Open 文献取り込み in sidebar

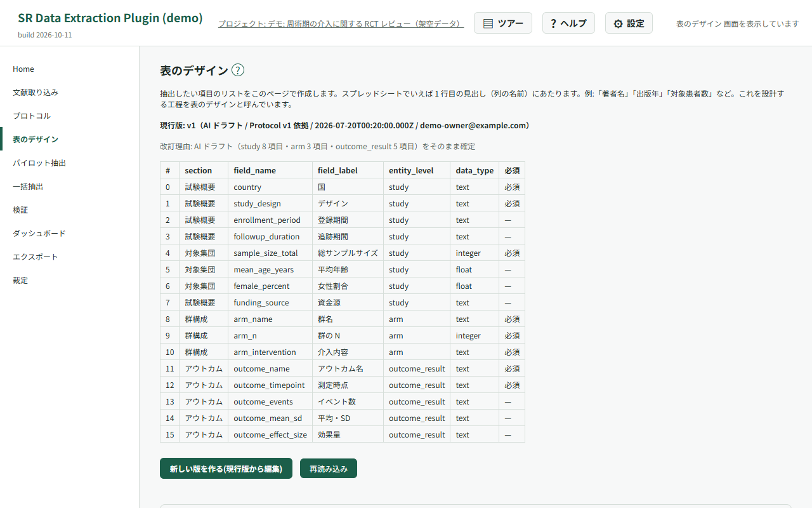[70, 92]
